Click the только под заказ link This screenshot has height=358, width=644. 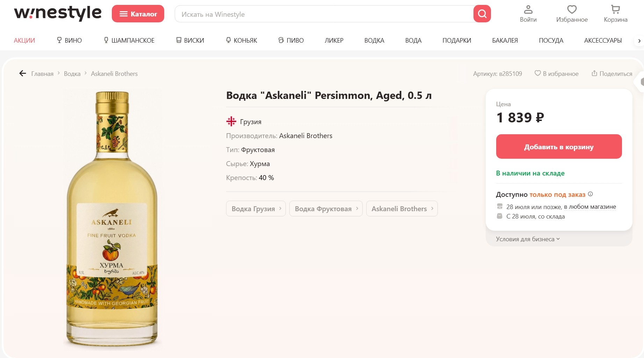pos(557,194)
